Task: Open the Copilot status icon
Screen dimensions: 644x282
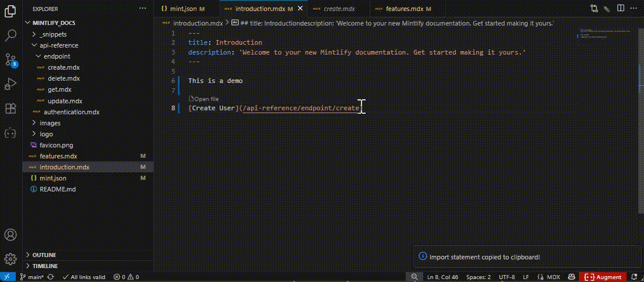Action: click(571, 277)
